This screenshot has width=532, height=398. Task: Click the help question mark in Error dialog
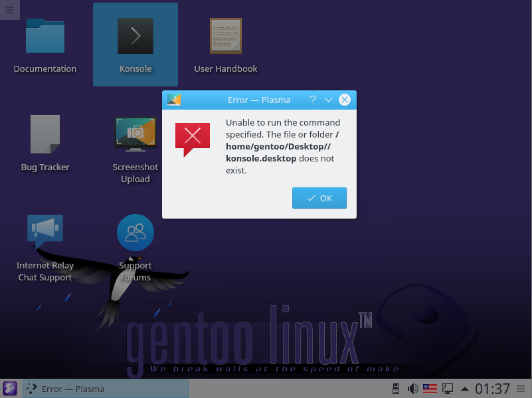[x=312, y=100]
